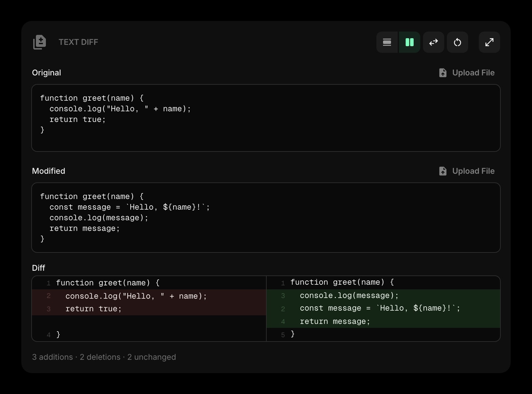This screenshot has width=532, height=394.
Task: Focus the Original text input area
Action: point(266,118)
